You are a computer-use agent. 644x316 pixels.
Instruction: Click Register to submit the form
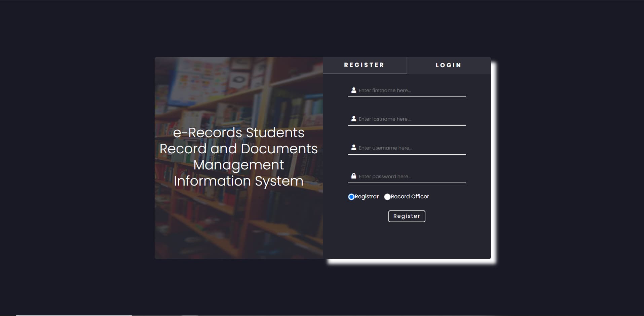click(407, 216)
